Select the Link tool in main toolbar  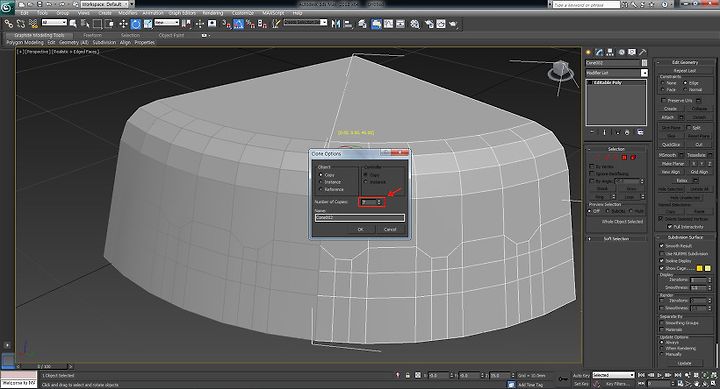tap(9, 23)
